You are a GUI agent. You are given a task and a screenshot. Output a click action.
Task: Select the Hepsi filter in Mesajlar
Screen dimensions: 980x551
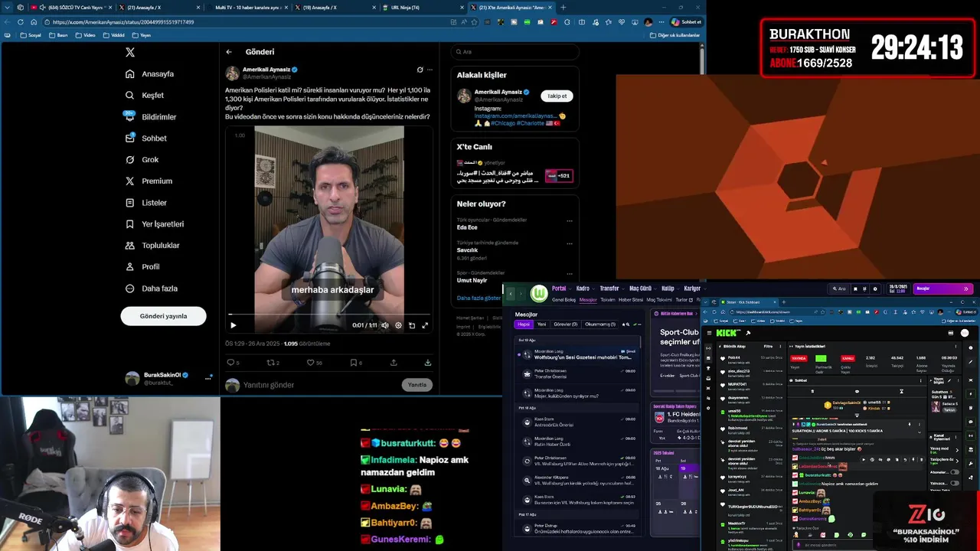524,324
